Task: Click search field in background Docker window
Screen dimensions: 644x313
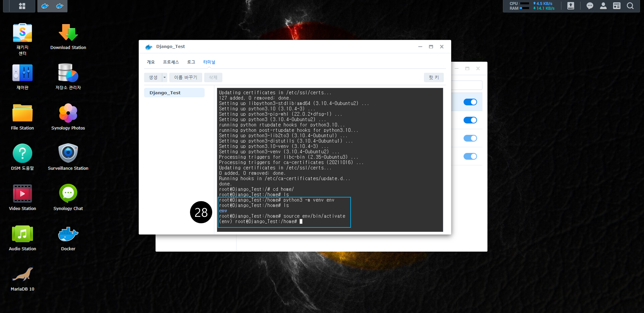Action: tap(467, 85)
